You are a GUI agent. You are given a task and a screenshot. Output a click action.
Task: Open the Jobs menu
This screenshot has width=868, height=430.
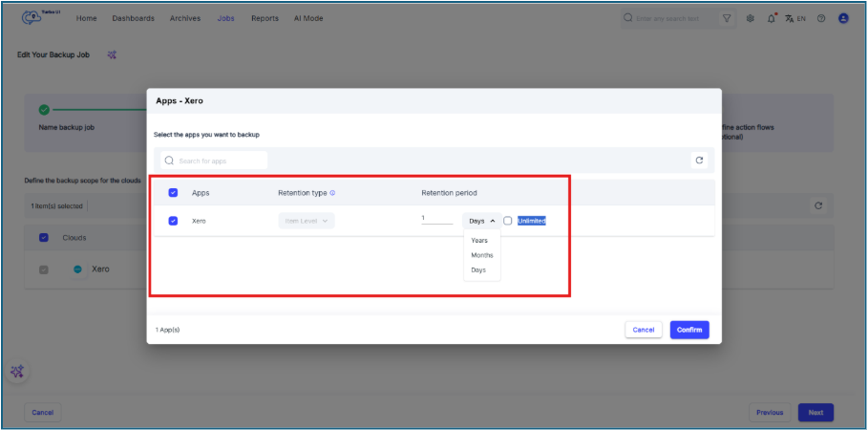click(226, 18)
